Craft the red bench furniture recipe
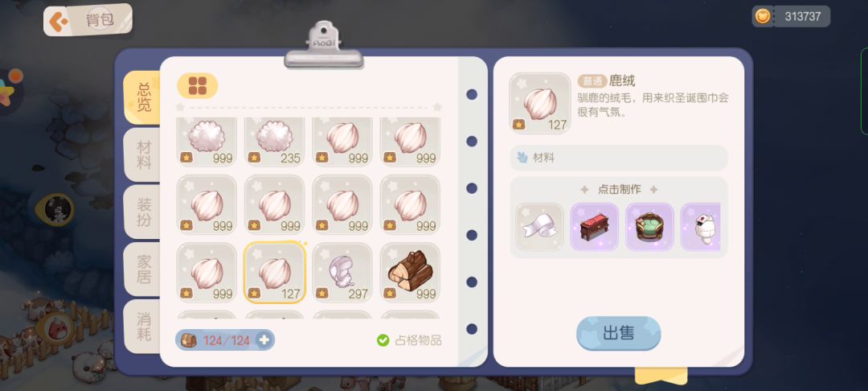 tap(595, 227)
